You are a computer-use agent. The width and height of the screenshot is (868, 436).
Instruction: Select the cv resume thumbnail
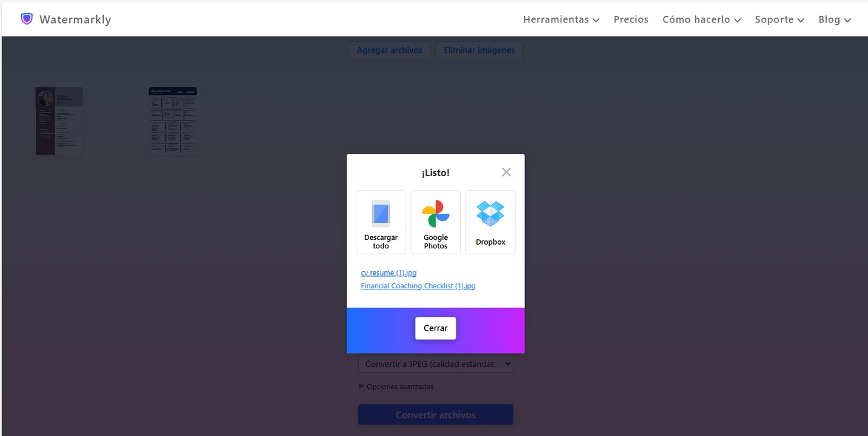[x=59, y=121]
